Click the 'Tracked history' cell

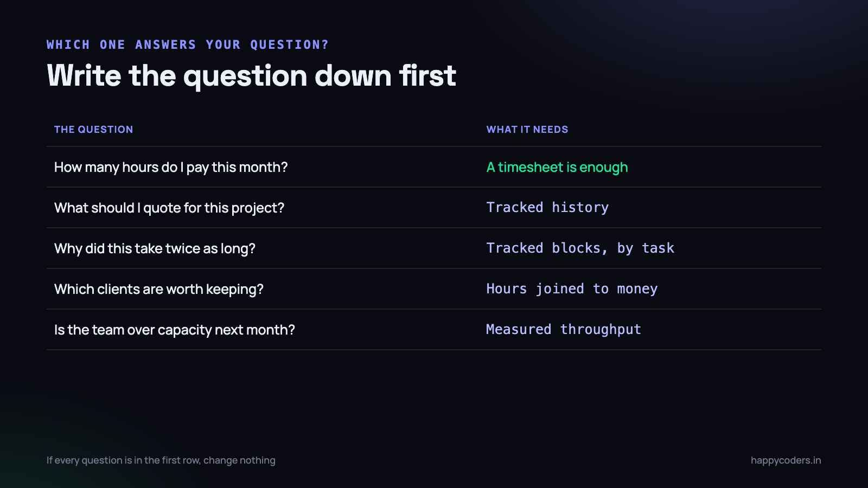point(547,208)
